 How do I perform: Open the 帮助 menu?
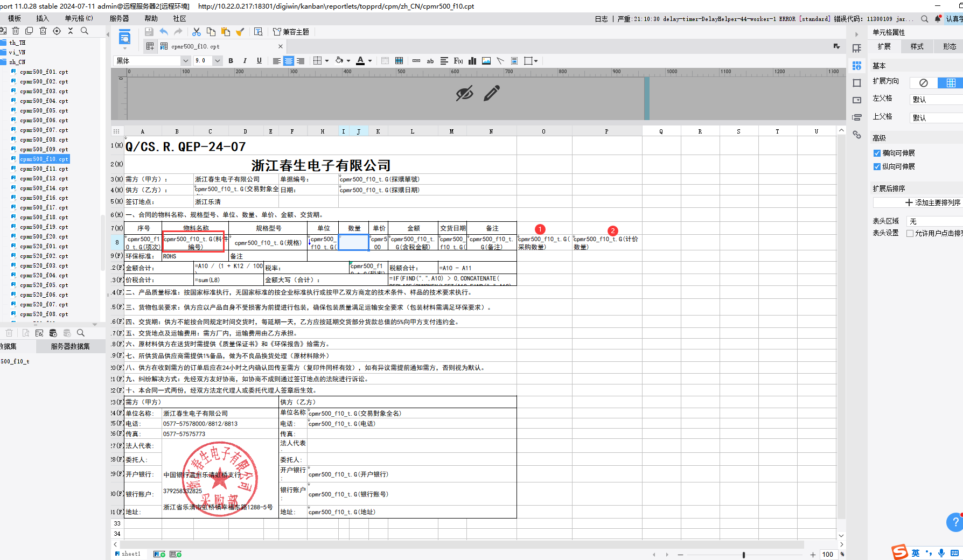151,18
